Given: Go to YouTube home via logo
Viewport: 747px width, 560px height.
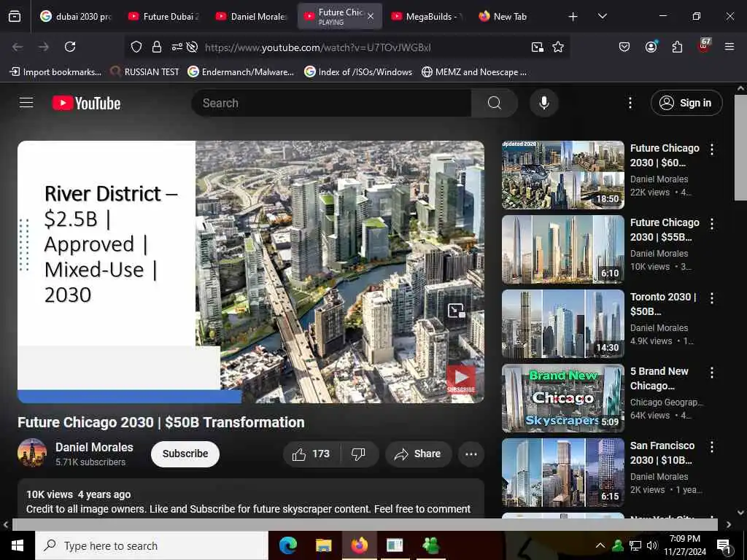Looking at the screenshot, I should click(x=86, y=103).
